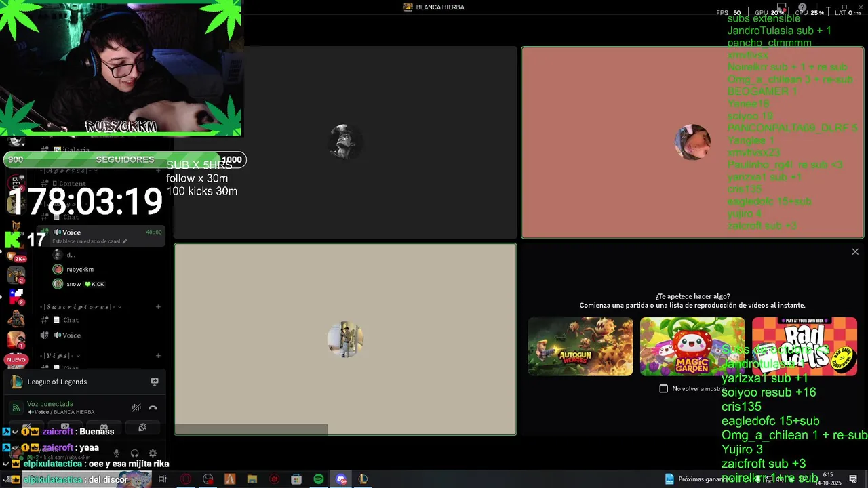Collapse the Vips category
Image resolution: width=868 pixels, height=488 pixels.
(x=60, y=356)
